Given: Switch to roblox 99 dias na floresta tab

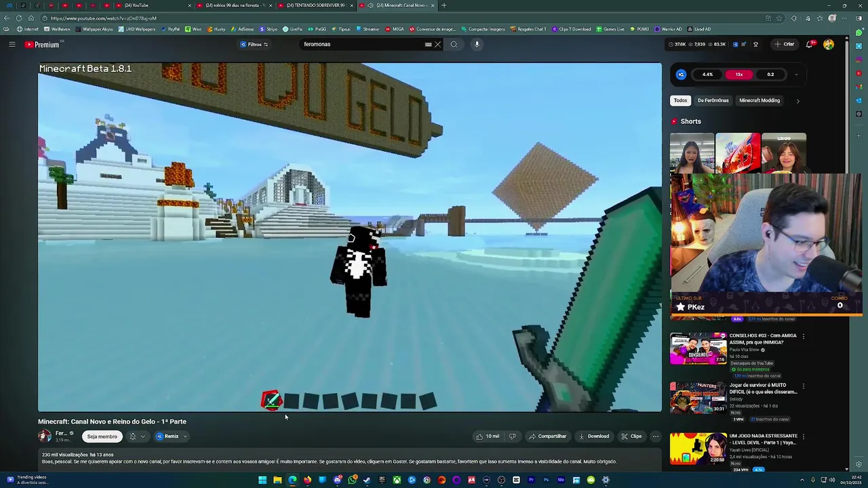Looking at the screenshot, I should click(x=235, y=5).
